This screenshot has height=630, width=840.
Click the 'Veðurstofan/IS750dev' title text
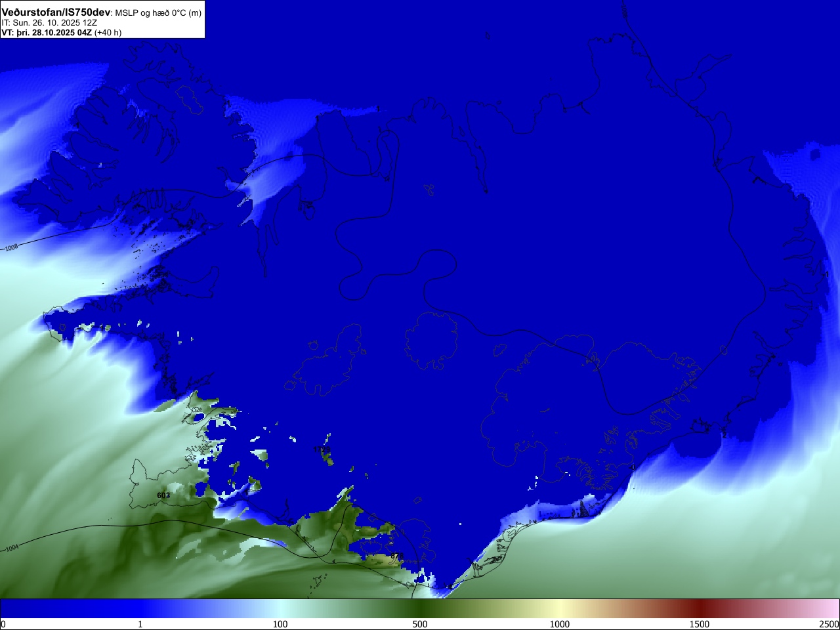[56, 12]
